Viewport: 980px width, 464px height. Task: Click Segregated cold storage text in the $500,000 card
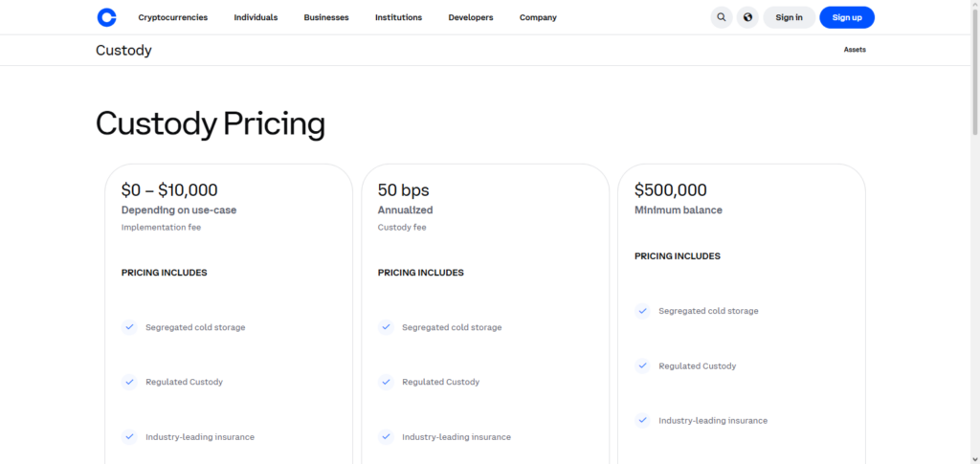click(709, 311)
